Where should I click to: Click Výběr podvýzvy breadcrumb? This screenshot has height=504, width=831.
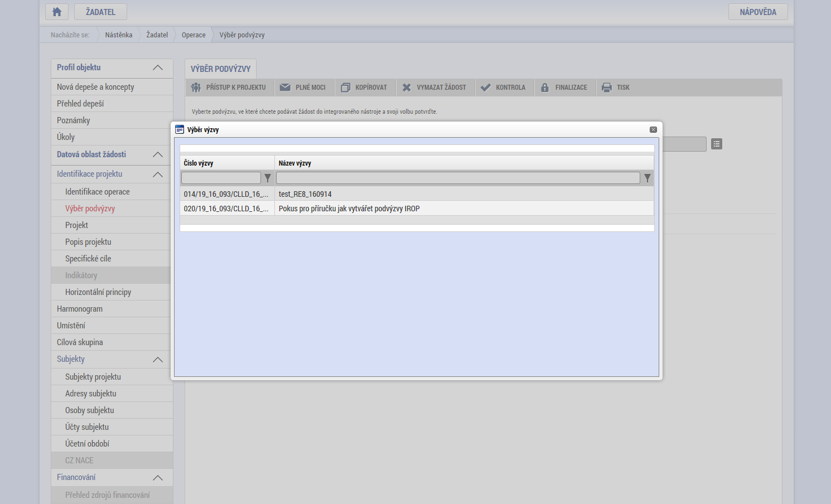click(242, 35)
